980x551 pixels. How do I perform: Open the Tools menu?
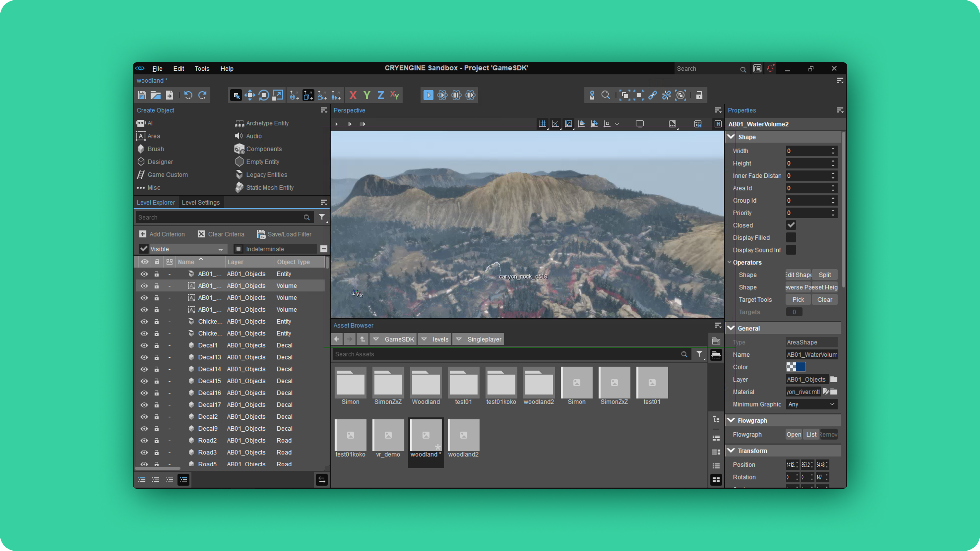(202, 68)
